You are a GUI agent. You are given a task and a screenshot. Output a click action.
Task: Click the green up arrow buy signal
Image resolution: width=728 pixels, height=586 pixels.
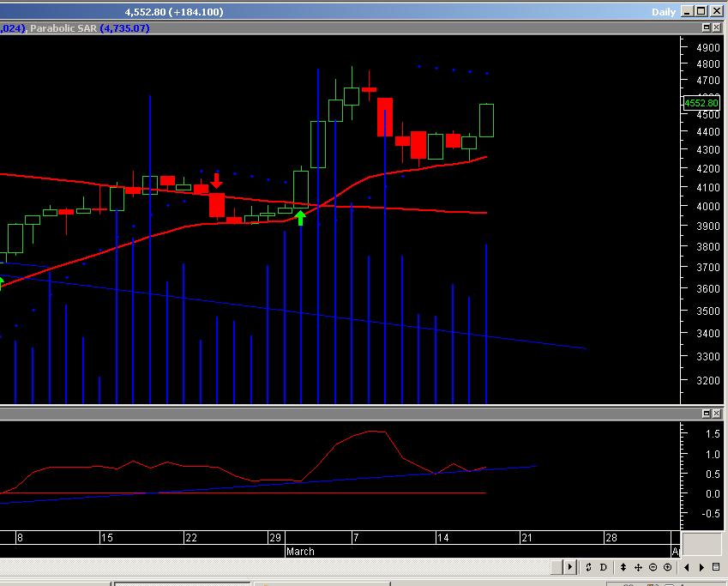(x=300, y=217)
